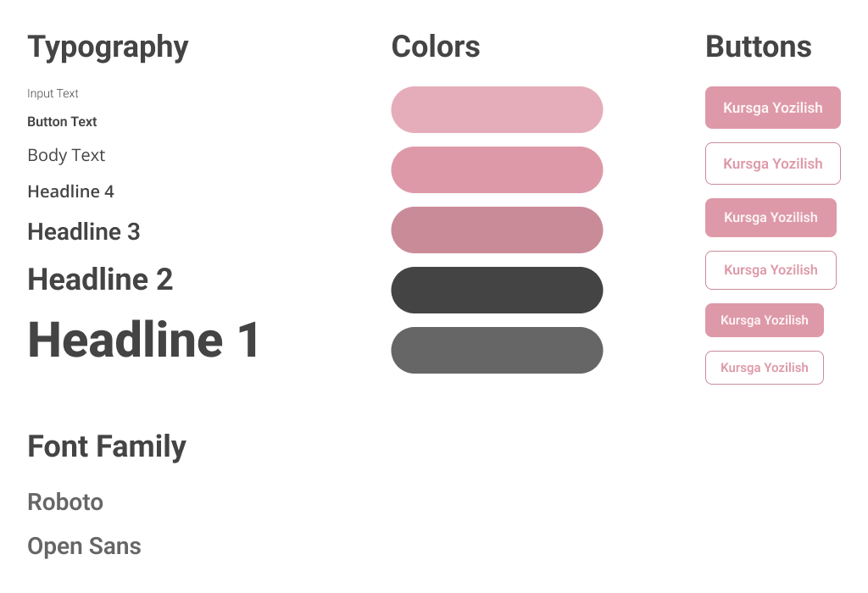Click the Input Text sample
The height and width of the screenshot is (593, 868).
click(53, 93)
